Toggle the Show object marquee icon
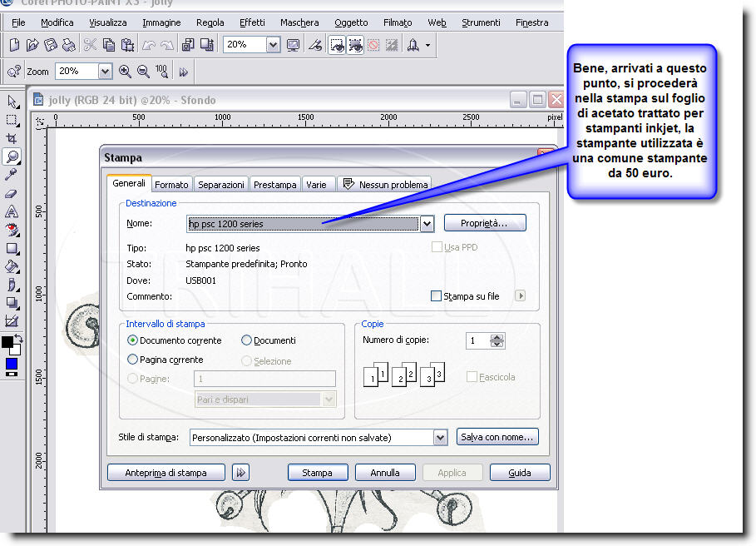This screenshot has height=546, width=756. (x=355, y=45)
